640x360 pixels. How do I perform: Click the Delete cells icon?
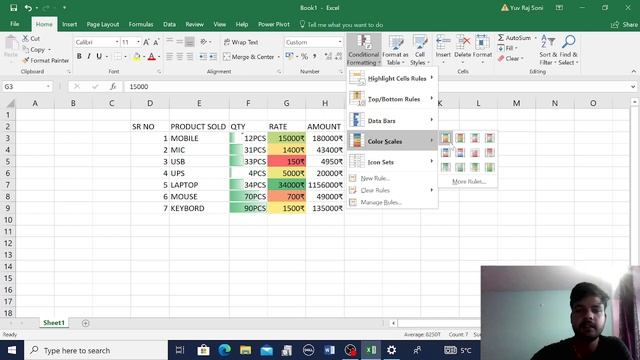tap(462, 42)
